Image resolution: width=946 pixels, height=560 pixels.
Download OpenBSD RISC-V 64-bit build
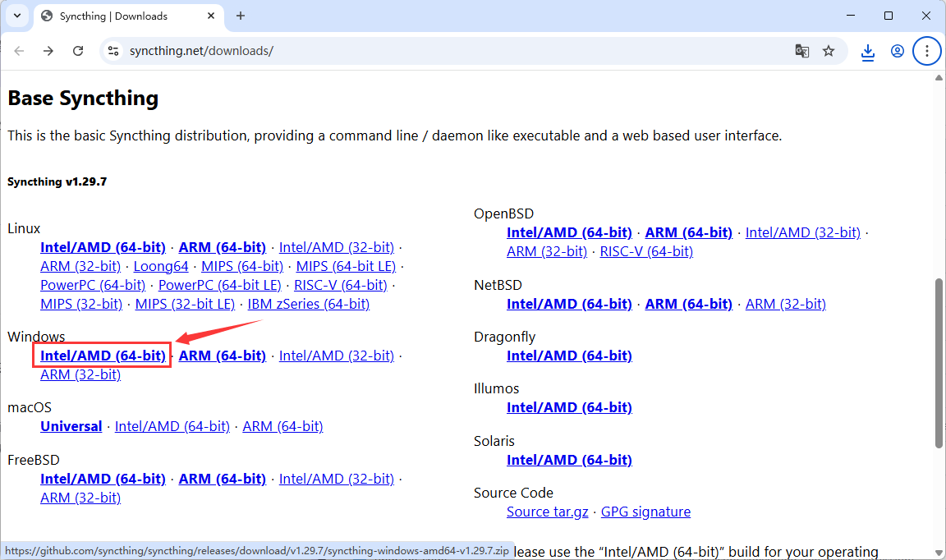(x=645, y=250)
